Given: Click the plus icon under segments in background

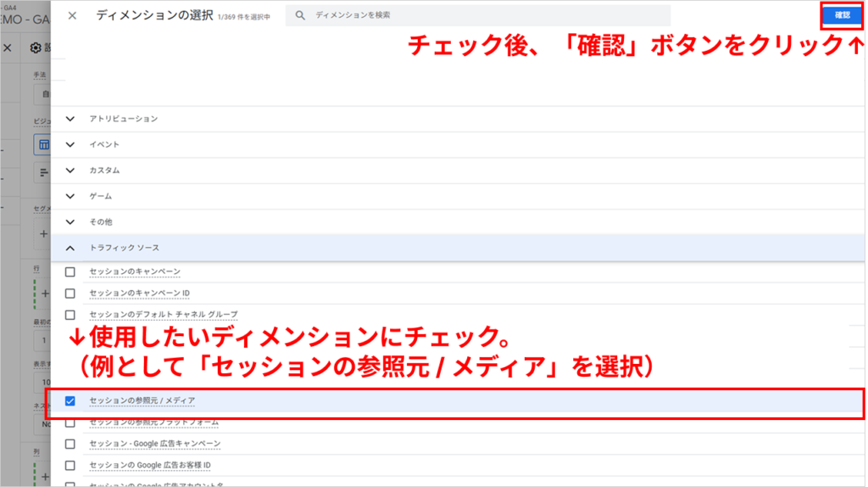Looking at the screenshot, I should point(44,234).
